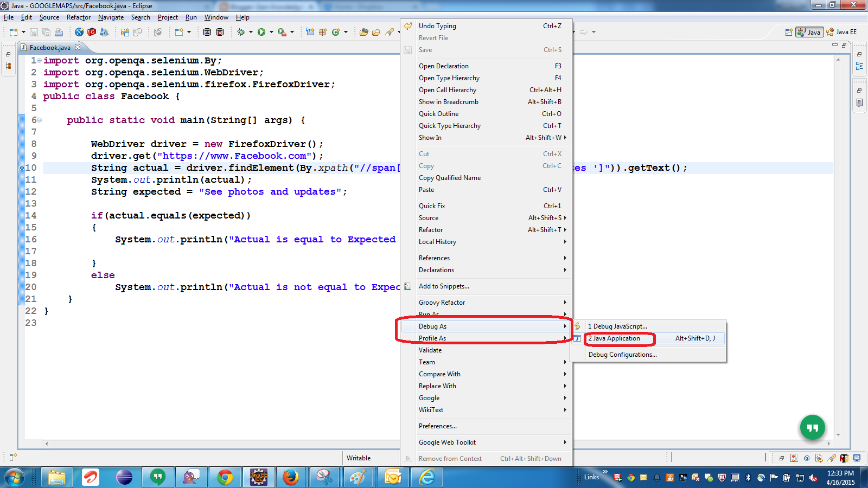The height and width of the screenshot is (488, 868).
Task: Open the Window menu
Action: (216, 17)
